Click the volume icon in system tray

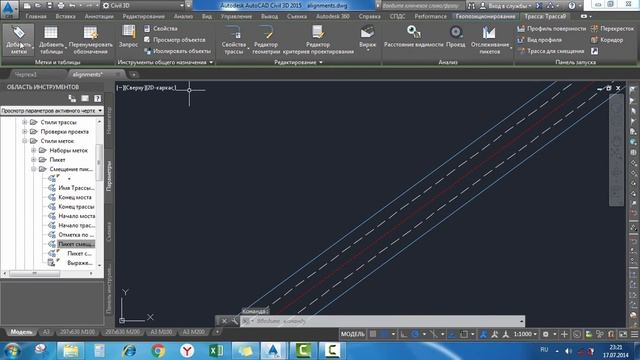coord(568,351)
